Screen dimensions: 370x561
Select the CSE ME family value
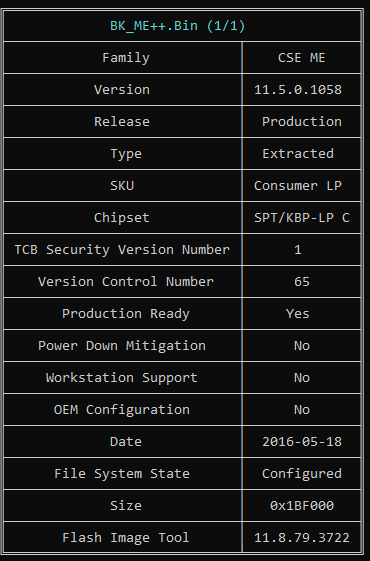(302, 58)
